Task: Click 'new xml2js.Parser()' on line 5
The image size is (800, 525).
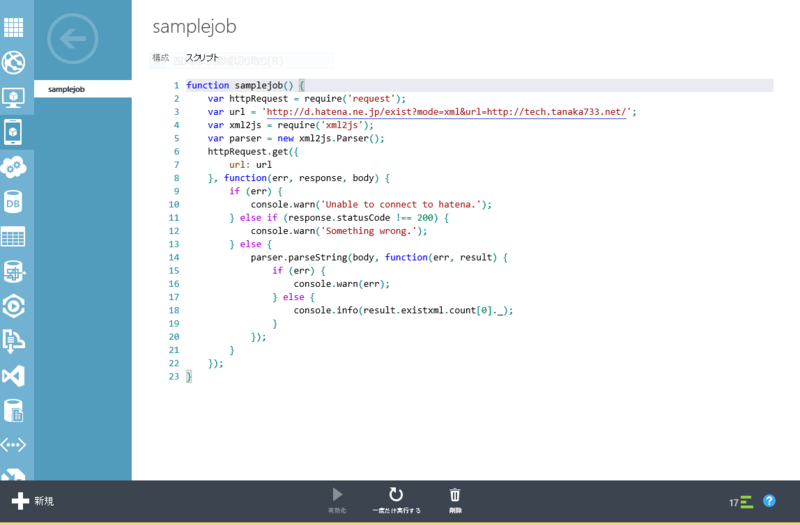Action: (x=328, y=138)
